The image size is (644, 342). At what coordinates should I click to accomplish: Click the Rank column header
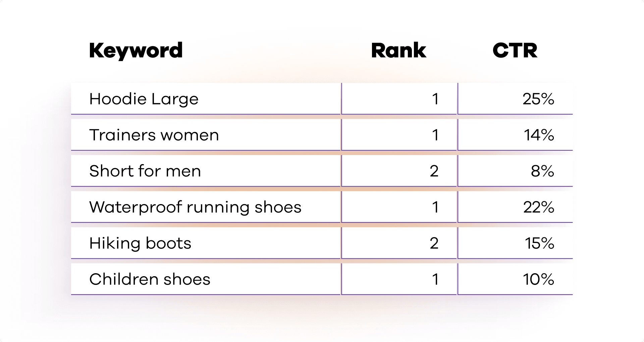pos(398,51)
